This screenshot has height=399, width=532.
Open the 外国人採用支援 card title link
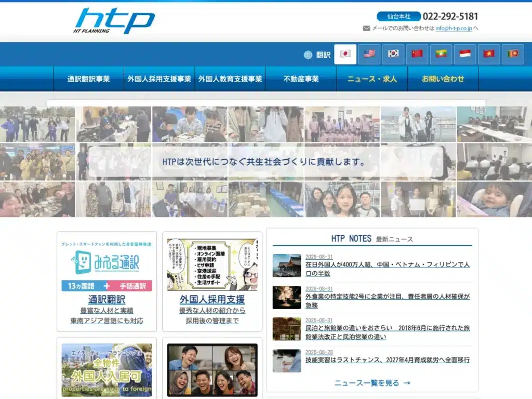[212, 300]
